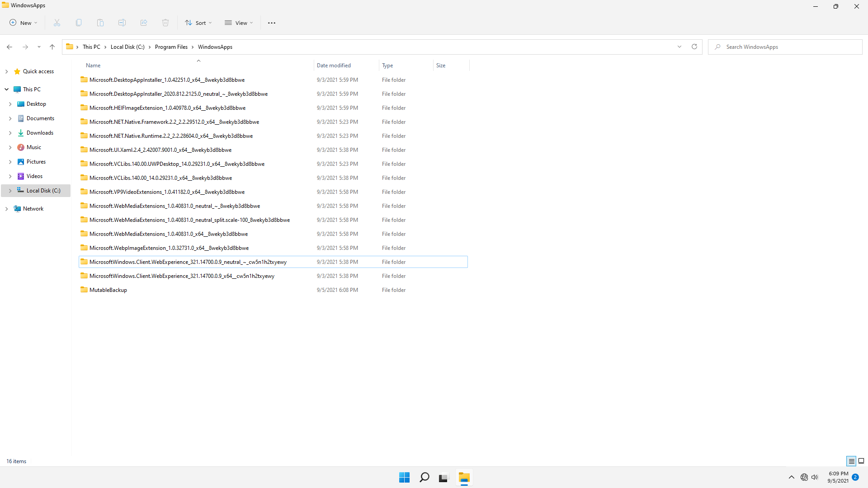Show hidden system tray icons
The image size is (868, 488).
[792, 478]
